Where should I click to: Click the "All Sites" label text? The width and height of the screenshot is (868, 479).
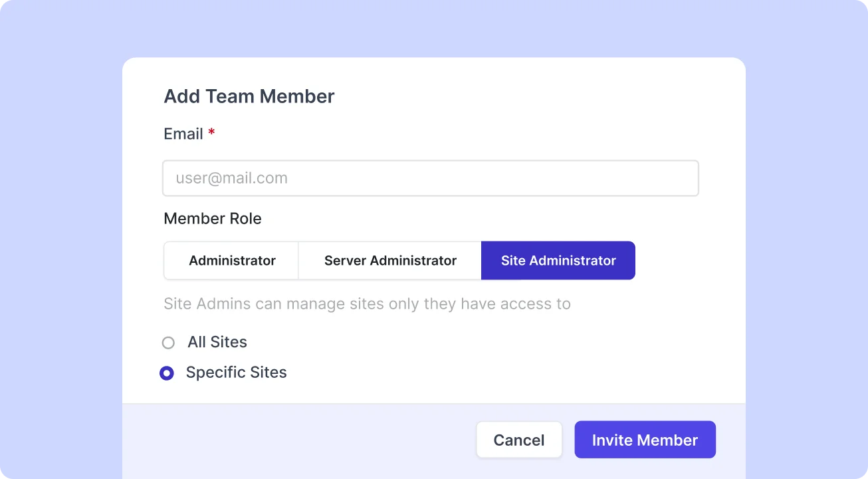(217, 342)
